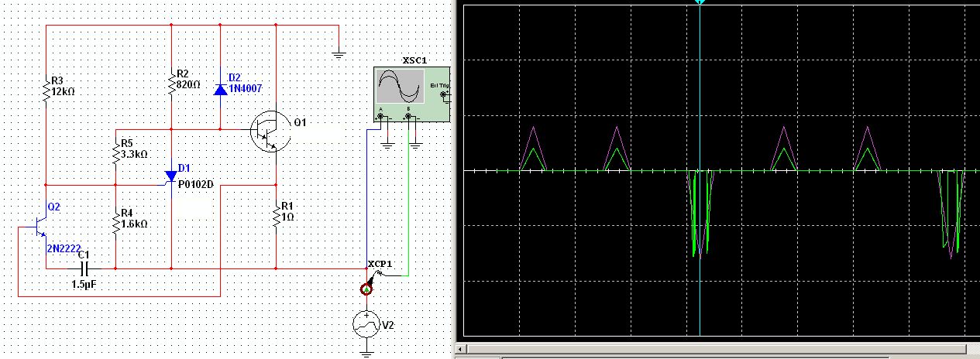Select the R4 1.6kΩ resistor
This screenshot has height=359, width=980.
click(115, 222)
